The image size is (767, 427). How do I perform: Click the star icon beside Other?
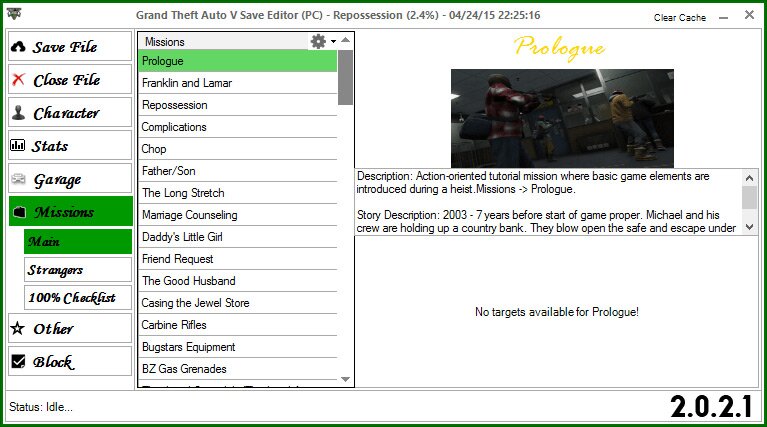click(18, 328)
